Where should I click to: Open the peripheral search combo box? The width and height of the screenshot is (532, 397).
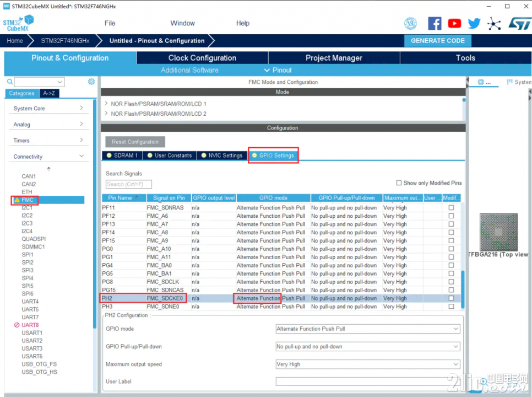click(39, 82)
